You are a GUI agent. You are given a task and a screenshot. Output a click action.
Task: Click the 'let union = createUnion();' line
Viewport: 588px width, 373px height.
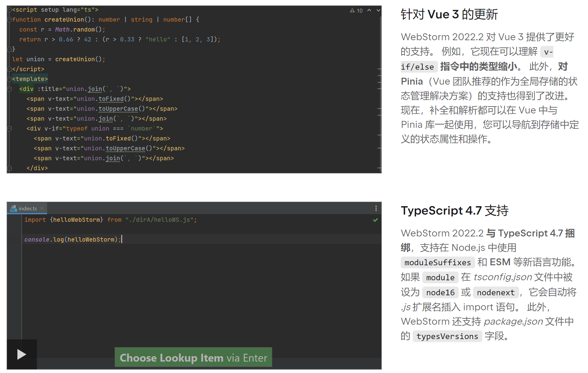point(59,59)
